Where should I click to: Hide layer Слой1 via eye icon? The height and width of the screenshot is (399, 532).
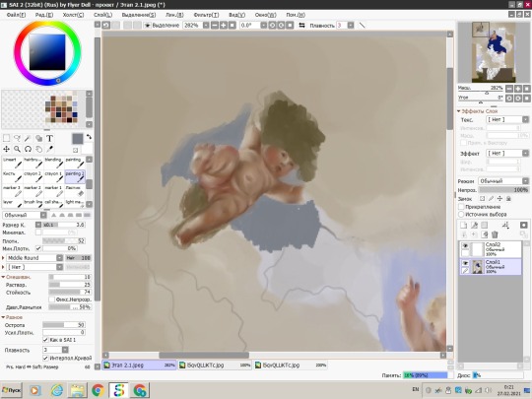pyautogui.click(x=465, y=263)
